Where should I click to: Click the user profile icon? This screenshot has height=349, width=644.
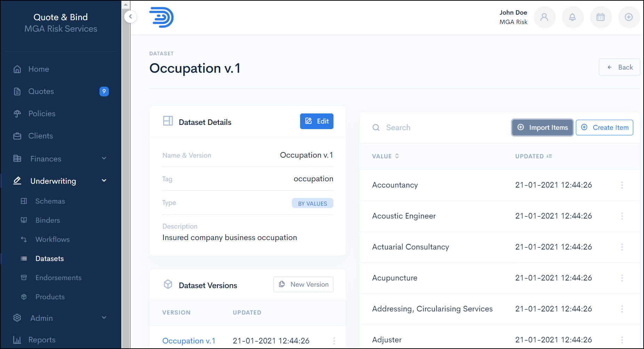click(544, 17)
